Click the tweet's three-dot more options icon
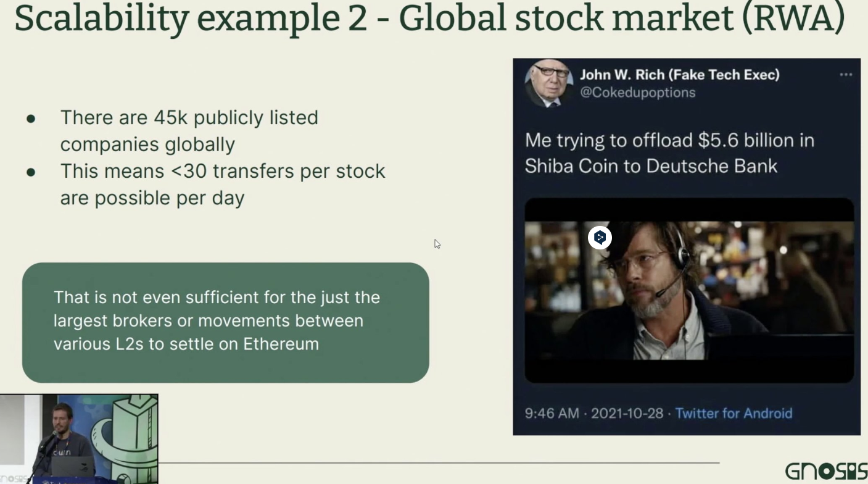 (846, 75)
